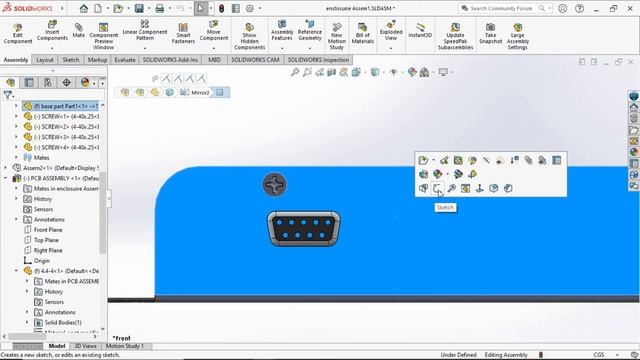Expand the SCREW<1> component
Image resolution: width=640 pixels, height=360 pixels.
(16, 116)
